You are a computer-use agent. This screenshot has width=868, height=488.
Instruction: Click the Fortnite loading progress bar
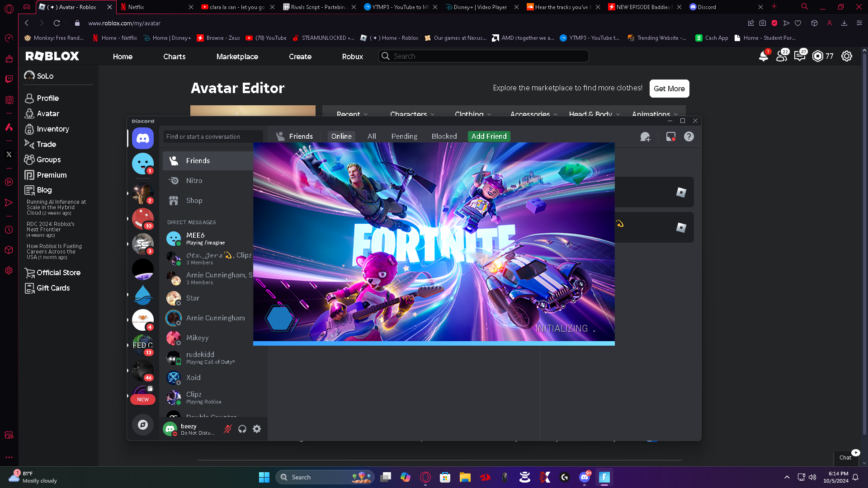pos(434,343)
